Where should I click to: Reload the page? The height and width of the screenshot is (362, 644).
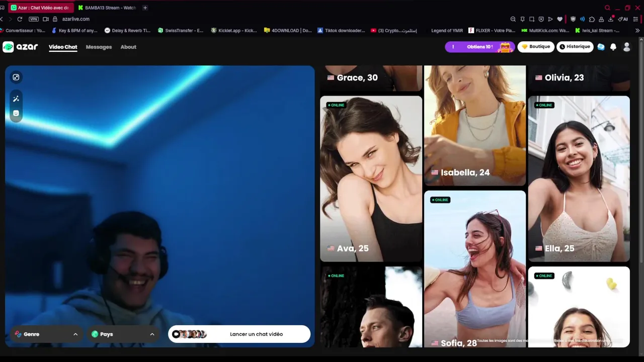(20, 19)
